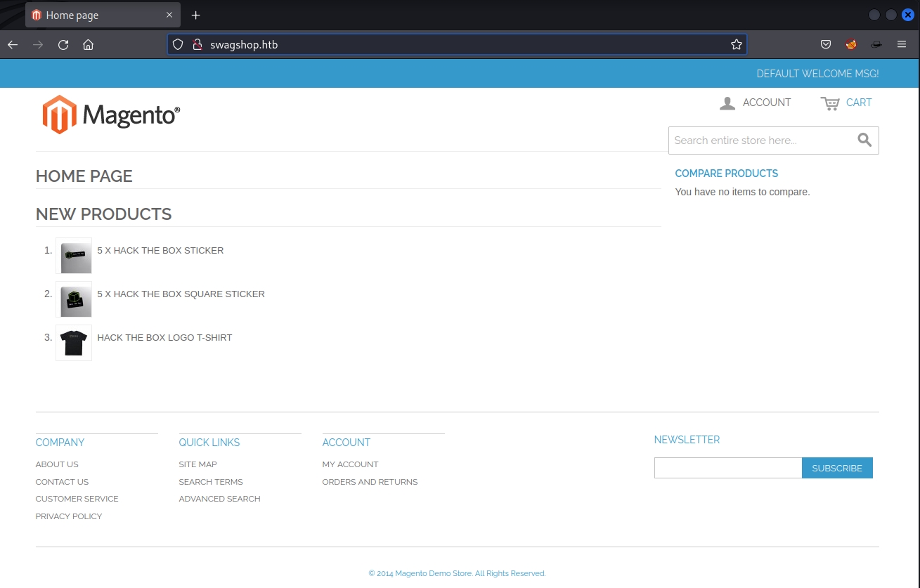
Task: Click the Account person icon
Action: click(x=727, y=103)
